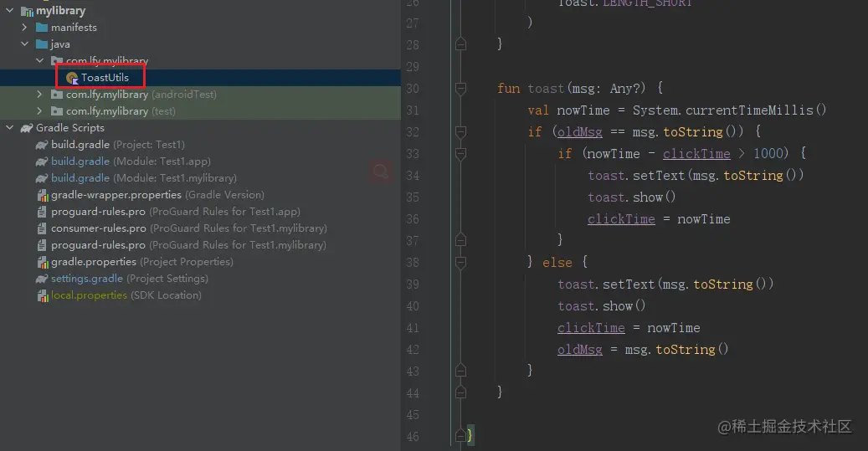The height and width of the screenshot is (451, 868).
Task: Fold the nowTime if block at line 33
Action: pos(460,153)
